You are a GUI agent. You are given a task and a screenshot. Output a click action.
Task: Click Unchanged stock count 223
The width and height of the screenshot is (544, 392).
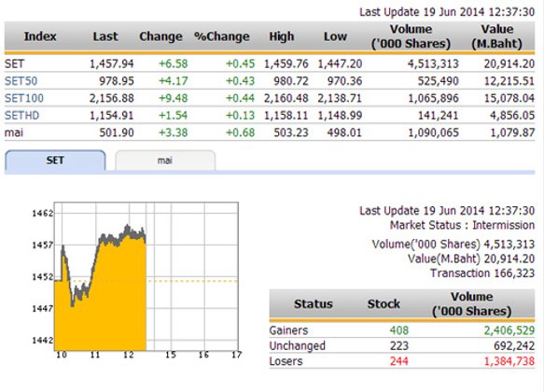[x=399, y=346]
